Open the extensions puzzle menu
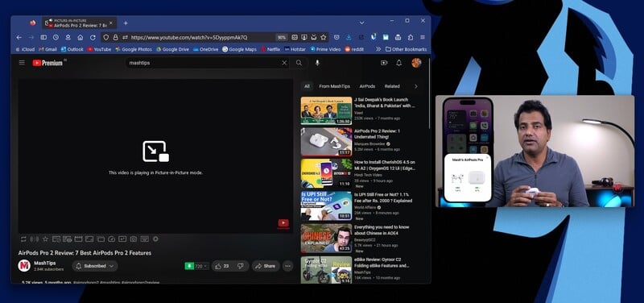644x303 pixels. coord(411,37)
